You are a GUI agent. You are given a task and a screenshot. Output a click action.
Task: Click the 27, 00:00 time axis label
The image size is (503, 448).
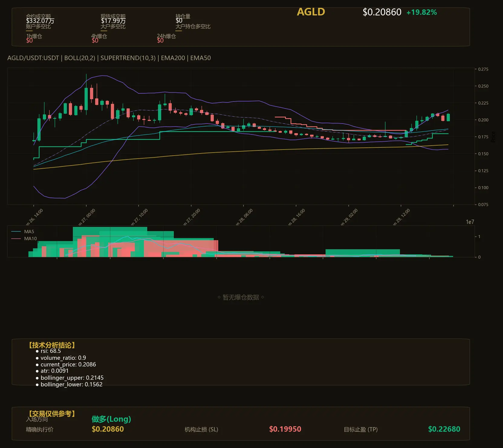tap(87, 217)
